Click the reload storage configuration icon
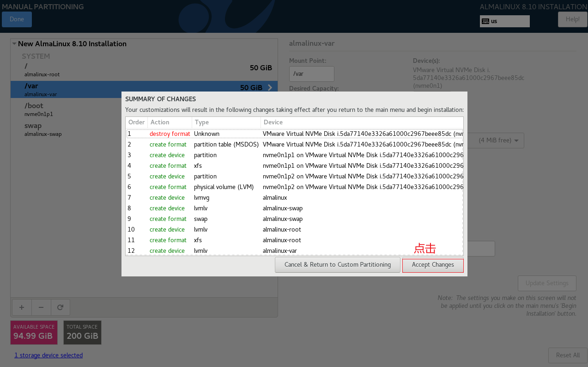The height and width of the screenshot is (367, 588). click(61, 307)
